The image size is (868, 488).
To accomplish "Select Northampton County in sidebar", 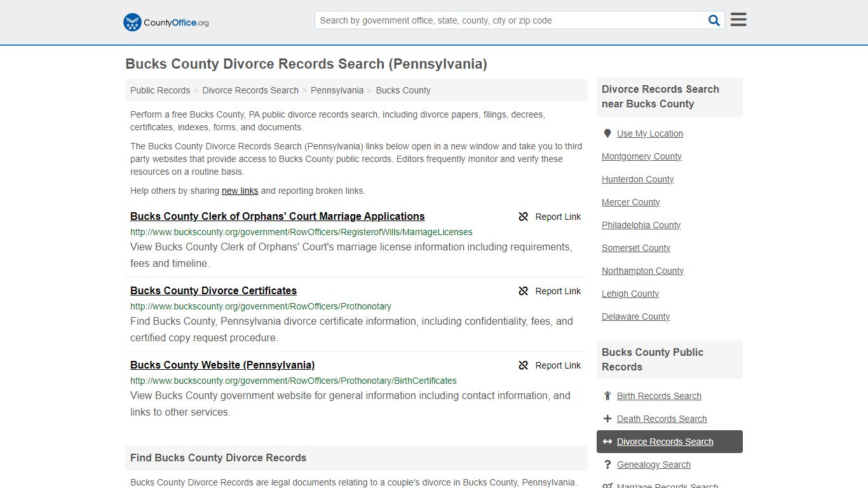I will [x=643, y=271].
